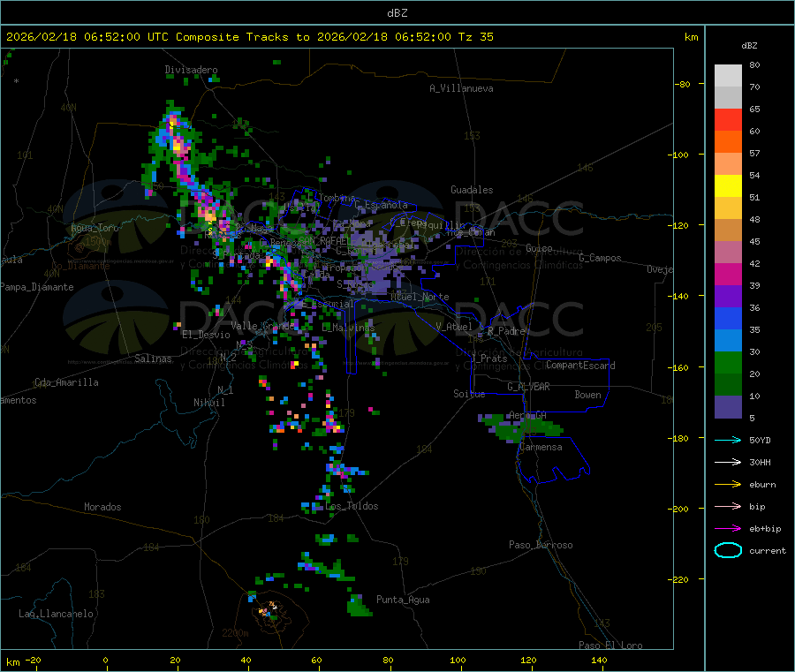Click the 'El_Desvio' map label
The width and height of the screenshot is (795, 672).
tap(206, 335)
